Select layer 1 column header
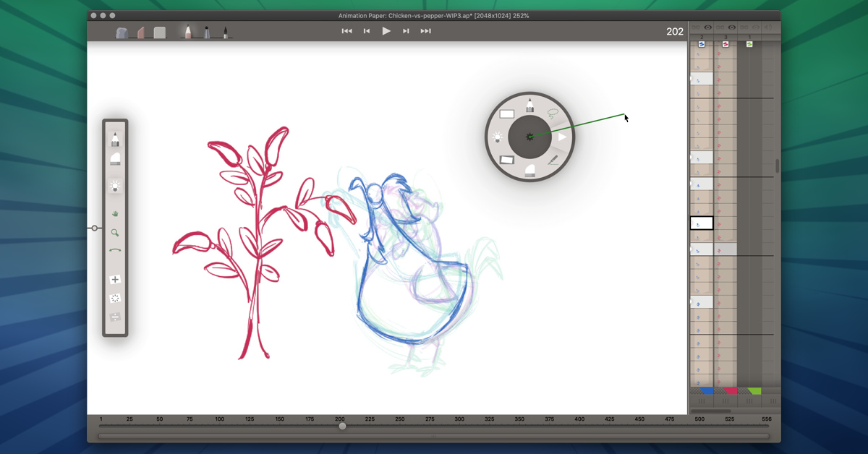Image resolution: width=868 pixels, height=454 pixels. pyautogui.click(x=749, y=37)
